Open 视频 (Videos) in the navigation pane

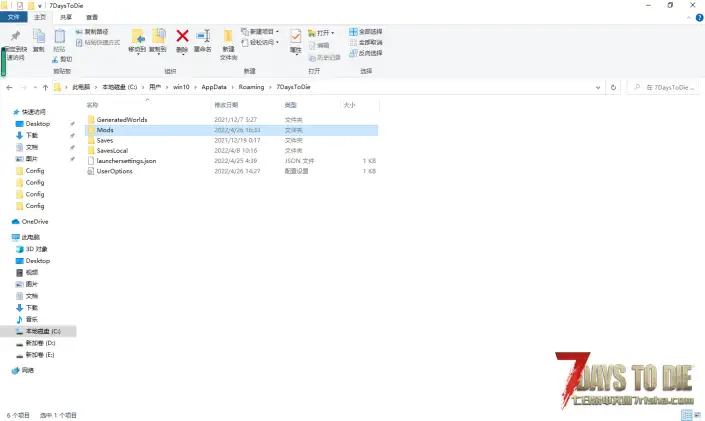(27, 273)
